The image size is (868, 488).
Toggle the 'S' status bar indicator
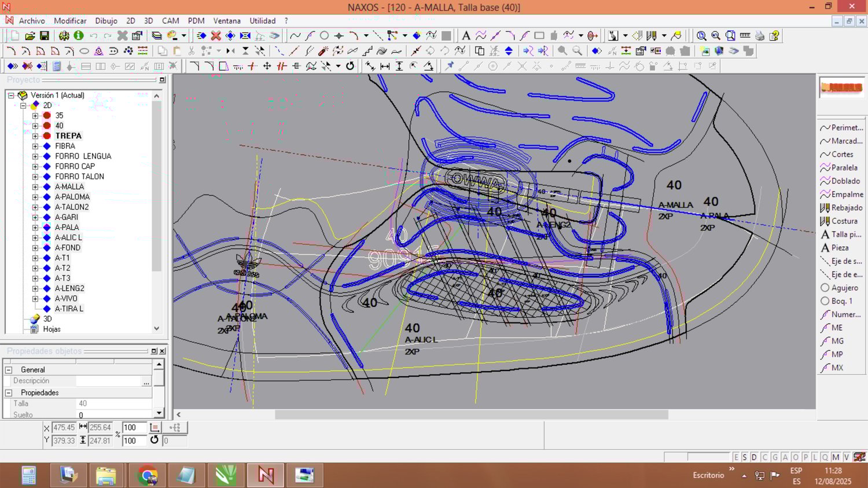[x=745, y=457]
